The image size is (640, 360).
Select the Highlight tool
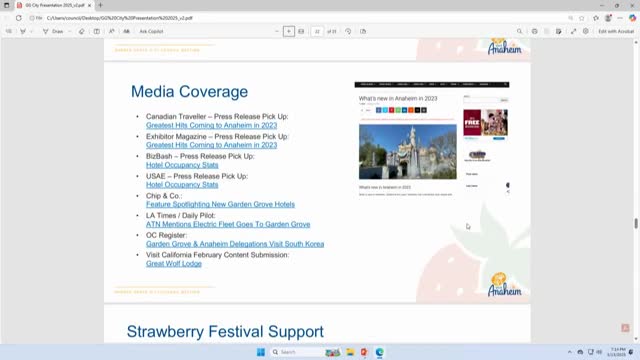coord(23,31)
